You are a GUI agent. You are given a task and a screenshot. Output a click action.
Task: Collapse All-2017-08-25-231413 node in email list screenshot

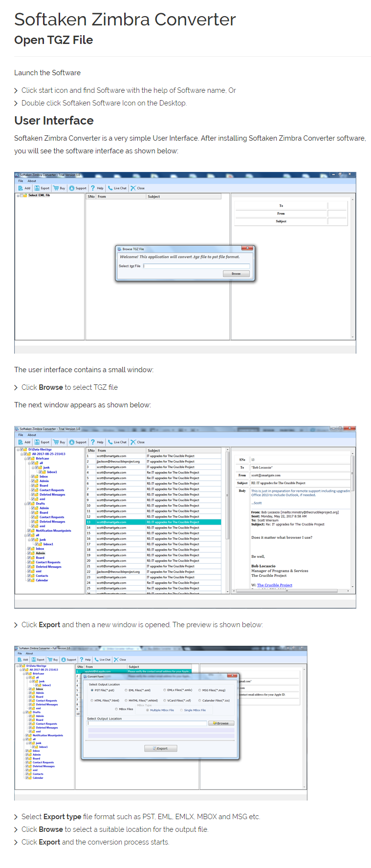click(22, 454)
